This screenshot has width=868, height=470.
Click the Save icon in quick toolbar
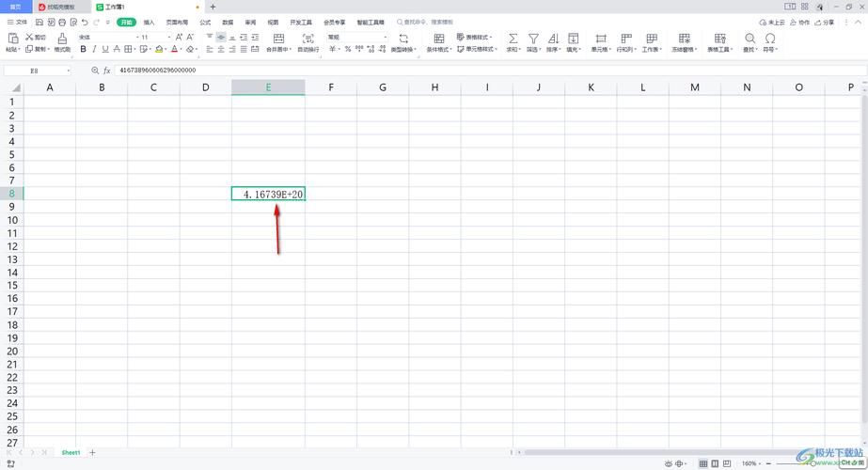click(39, 23)
